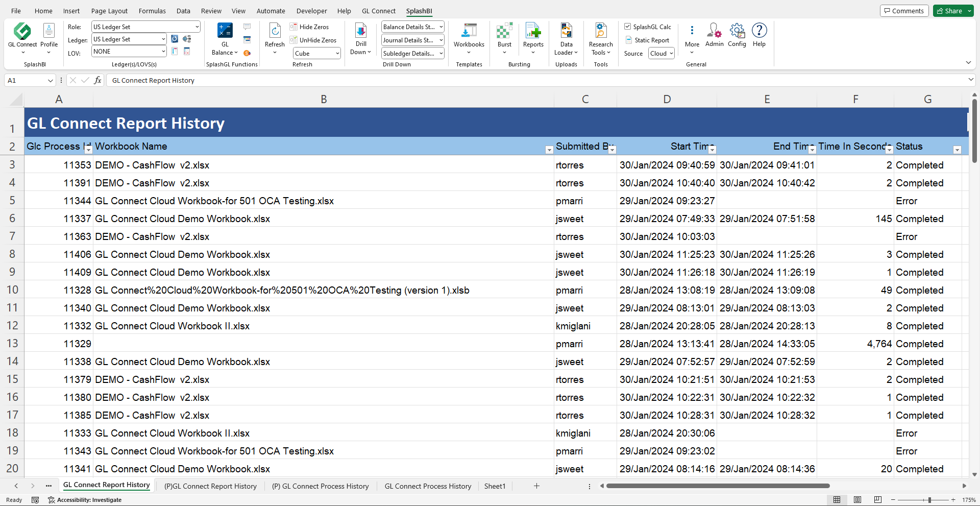Click the Burst icon

(x=504, y=32)
